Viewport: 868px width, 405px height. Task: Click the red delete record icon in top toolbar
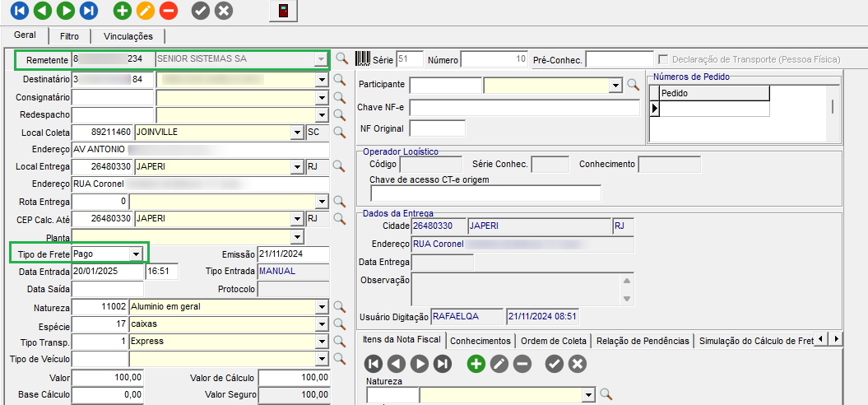(x=168, y=11)
